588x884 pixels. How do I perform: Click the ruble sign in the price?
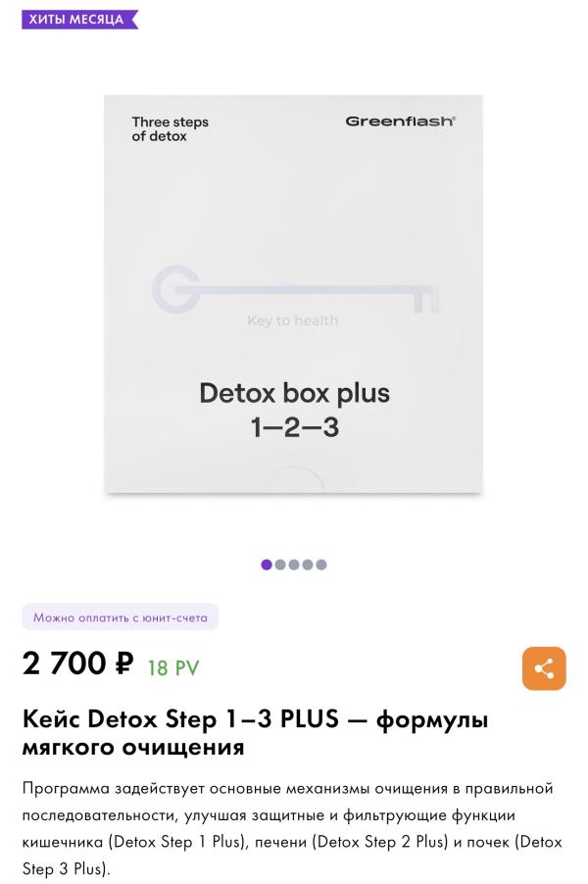coord(123,663)
